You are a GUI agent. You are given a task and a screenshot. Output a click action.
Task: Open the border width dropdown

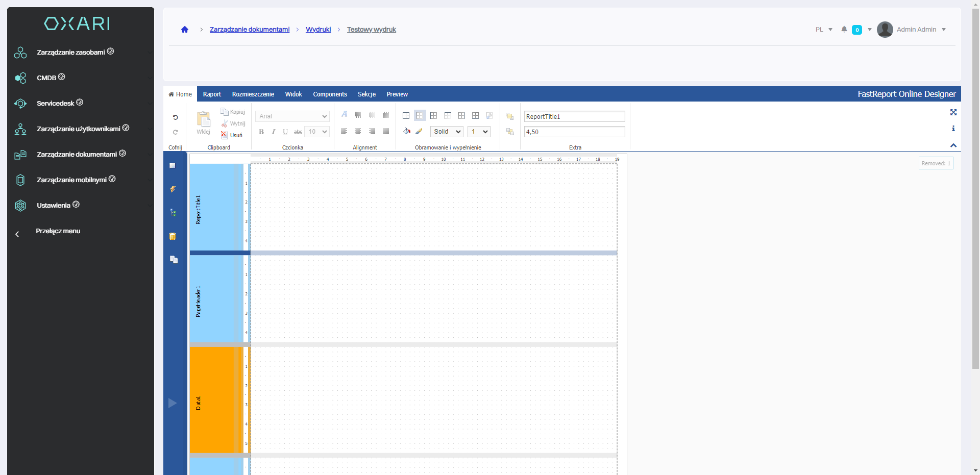479,132
